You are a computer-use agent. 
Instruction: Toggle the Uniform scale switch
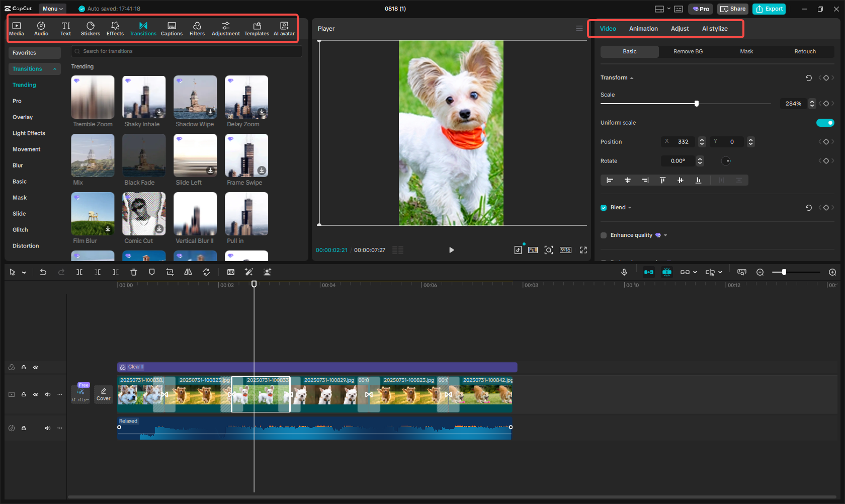pyautogui.click(x=825, y=123)
